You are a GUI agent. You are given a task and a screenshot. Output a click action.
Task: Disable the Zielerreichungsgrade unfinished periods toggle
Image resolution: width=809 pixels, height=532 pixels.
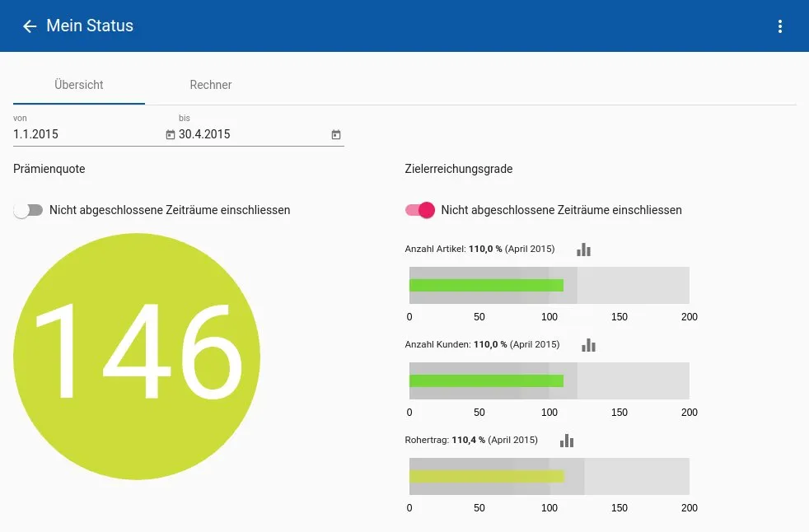coord(420,210)
